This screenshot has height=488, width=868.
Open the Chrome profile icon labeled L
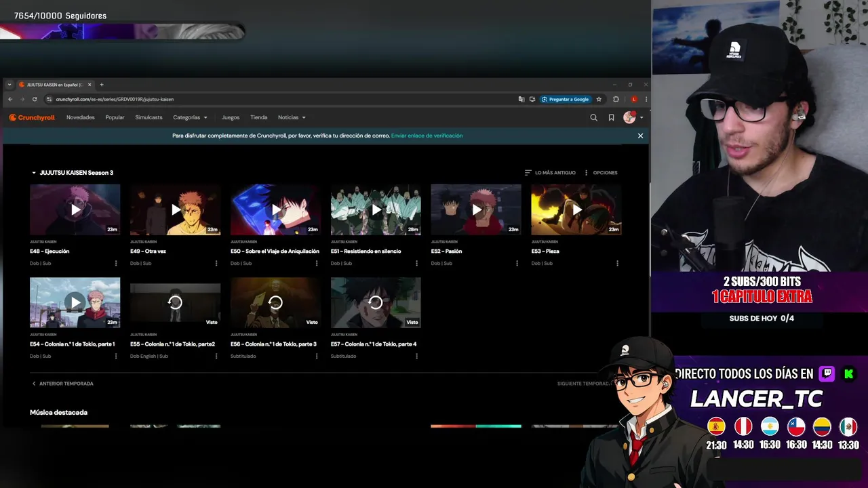(633, 99)
